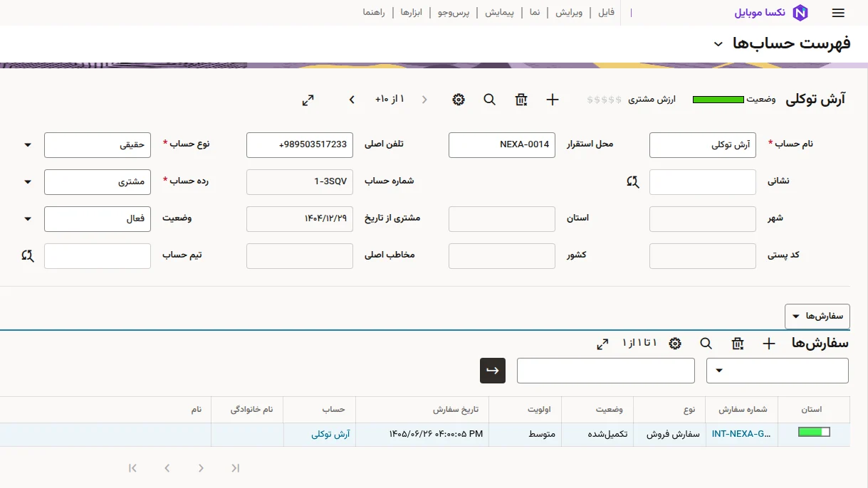
Task: Open account form settings gear
Action: [459, 100]
